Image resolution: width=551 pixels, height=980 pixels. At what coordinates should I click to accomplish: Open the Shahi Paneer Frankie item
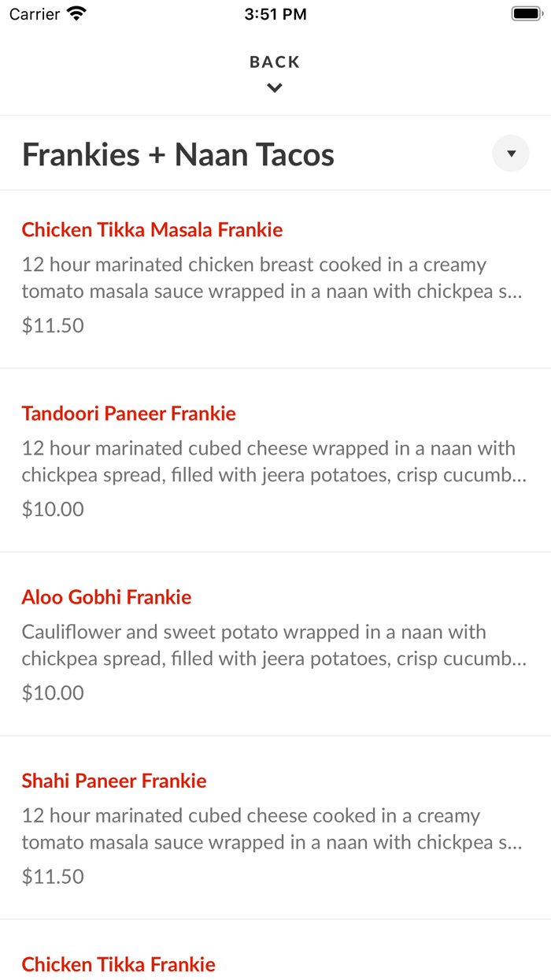[114, 781]
